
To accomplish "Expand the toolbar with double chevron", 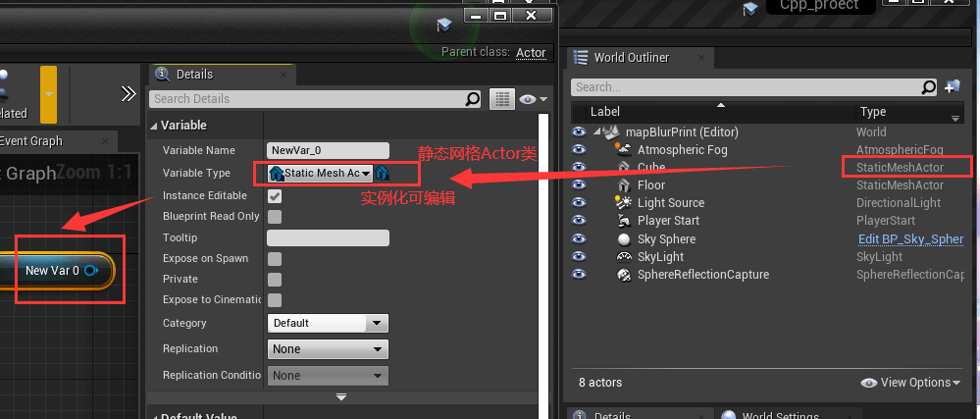I will pos(129,94).
